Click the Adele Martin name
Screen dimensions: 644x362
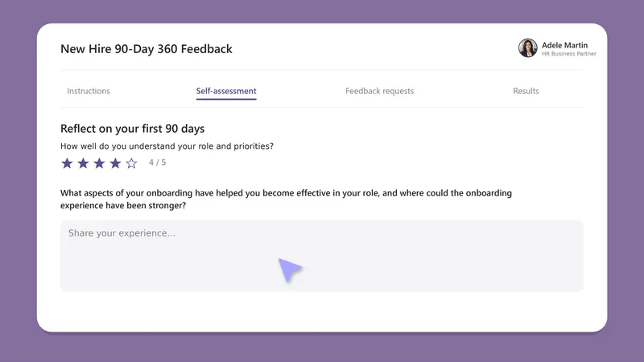click(565, 45)
